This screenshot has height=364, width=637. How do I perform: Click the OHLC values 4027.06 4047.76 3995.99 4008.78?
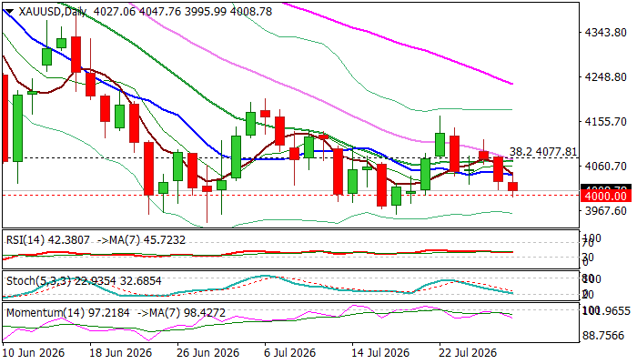tap(183, 12)
